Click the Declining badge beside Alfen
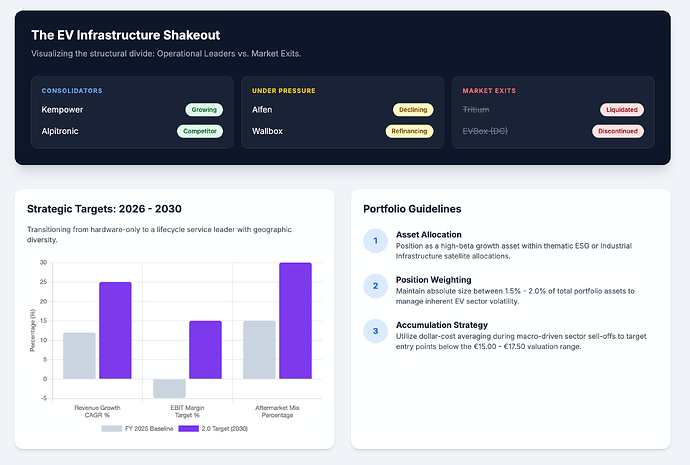The height and width of the screenshot is (465, 690). pyautogui.click(x=413, y=110)
